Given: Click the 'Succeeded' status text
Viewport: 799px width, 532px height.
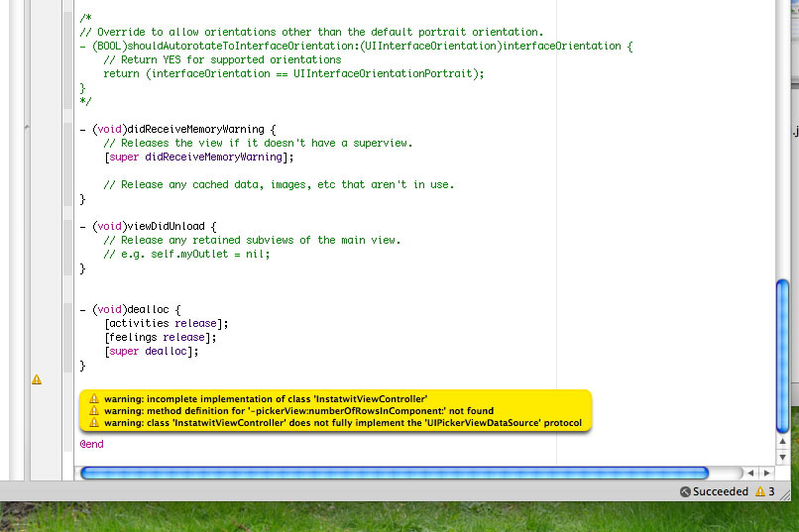Looking at the screenshot, I should click(x=720, y=491).
